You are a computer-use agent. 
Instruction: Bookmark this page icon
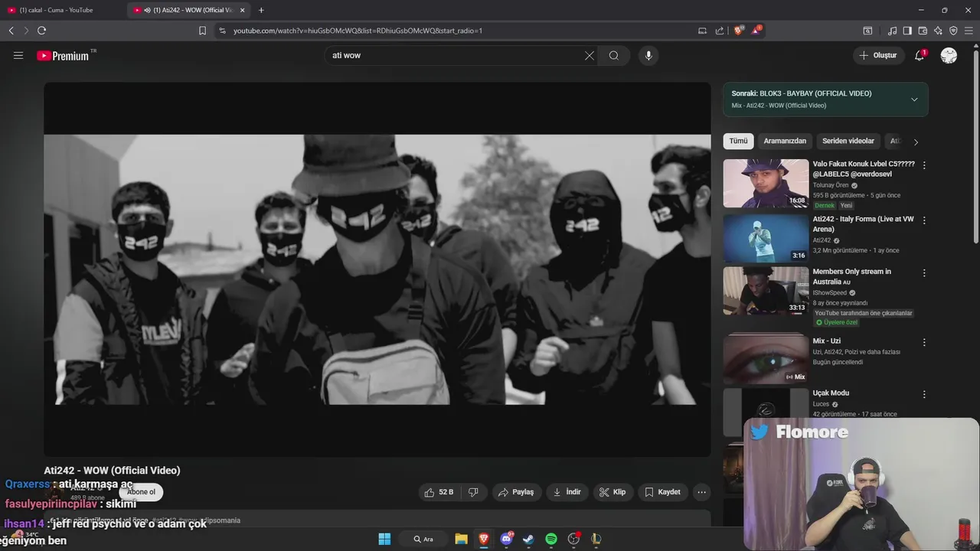tap(202, 31)
